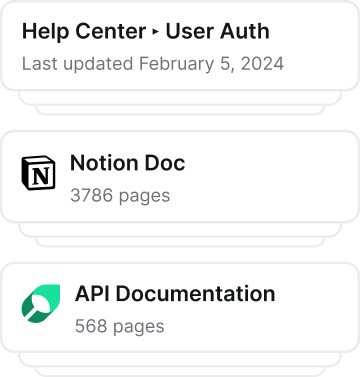Click the 568 pages label

[119, 326]
